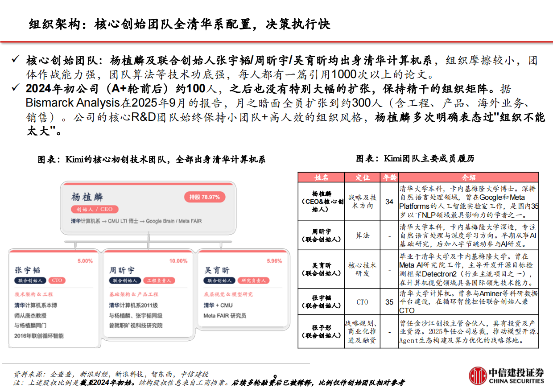Click the footnote 注：上述股权比例是截至2024年初始

pos(209,383)
